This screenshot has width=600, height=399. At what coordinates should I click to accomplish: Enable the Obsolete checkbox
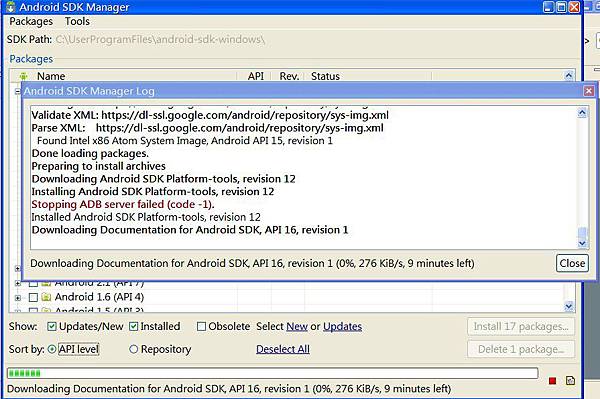tap(201, 326)
